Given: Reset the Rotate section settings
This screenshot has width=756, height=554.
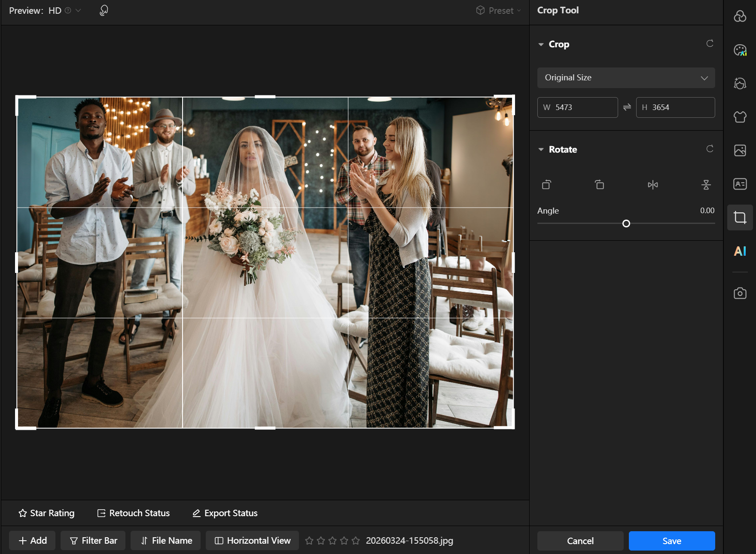Looking at the screenshot, I should point(710,149).
